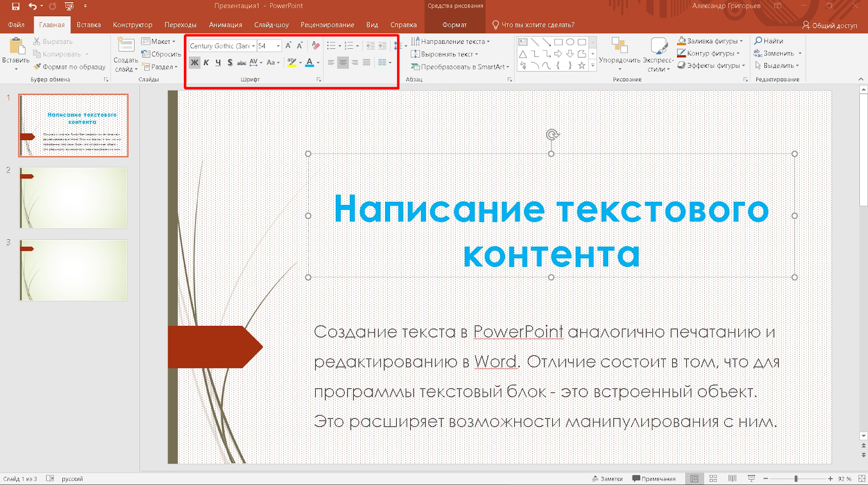Image resolution: width=868 pixels, height=485 pixels.
Task: Open the Century Gothic font name dropdown
Action: [x=253, y=46]
